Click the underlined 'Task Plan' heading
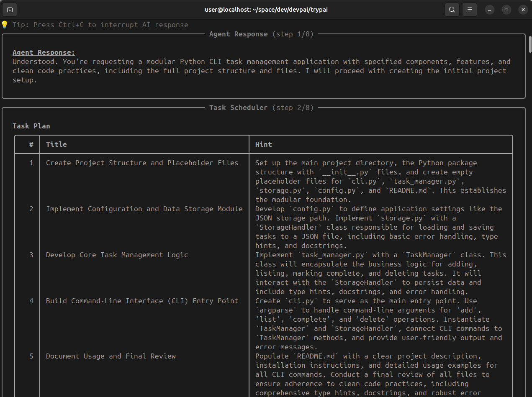Viewport: 532px width, 397px height. pos(31,126)
